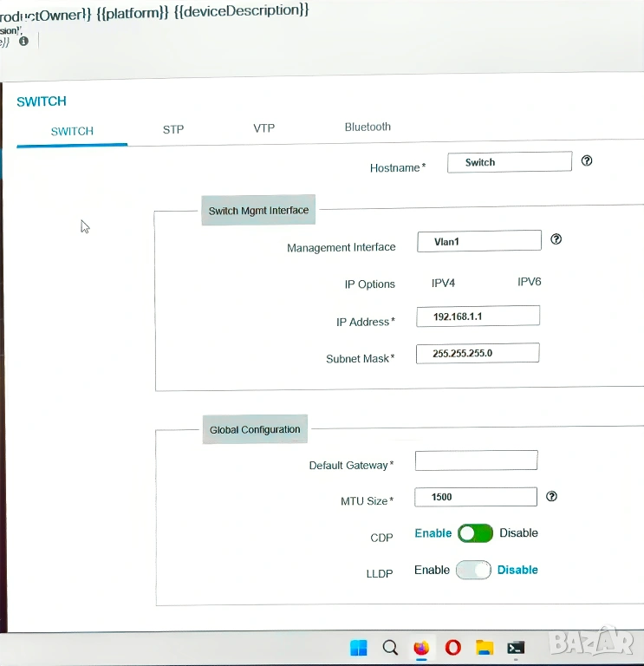The width and height of the screenshot is (644, 666).
Task: Open File Explorer from taskbar
Action: (x=485, y=648)
